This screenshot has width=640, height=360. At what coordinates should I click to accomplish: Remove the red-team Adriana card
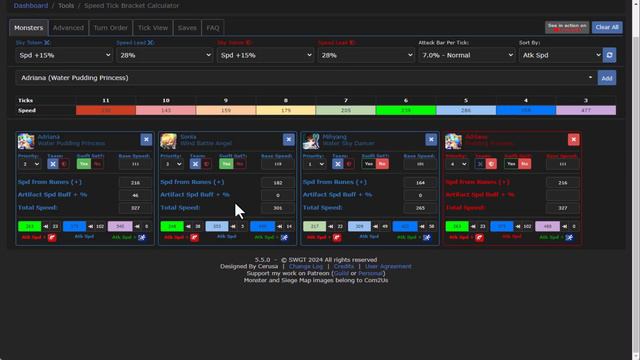(x=573, y=140)
